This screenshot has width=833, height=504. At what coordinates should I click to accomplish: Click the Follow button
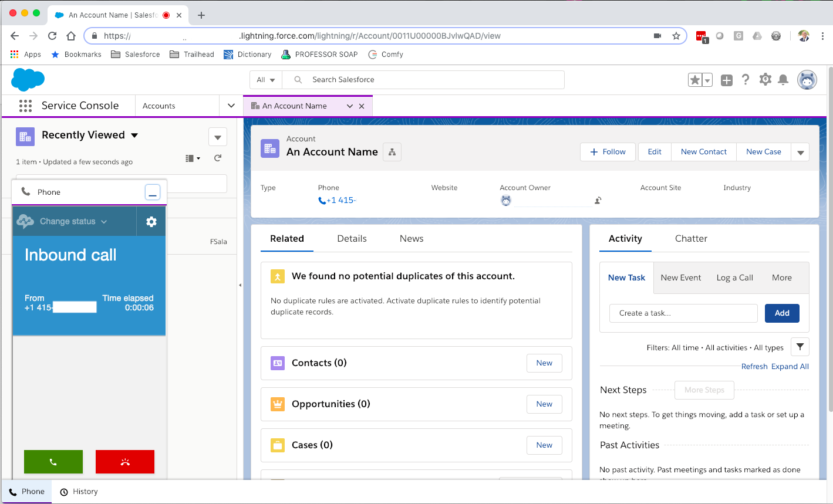click(608, 152)
